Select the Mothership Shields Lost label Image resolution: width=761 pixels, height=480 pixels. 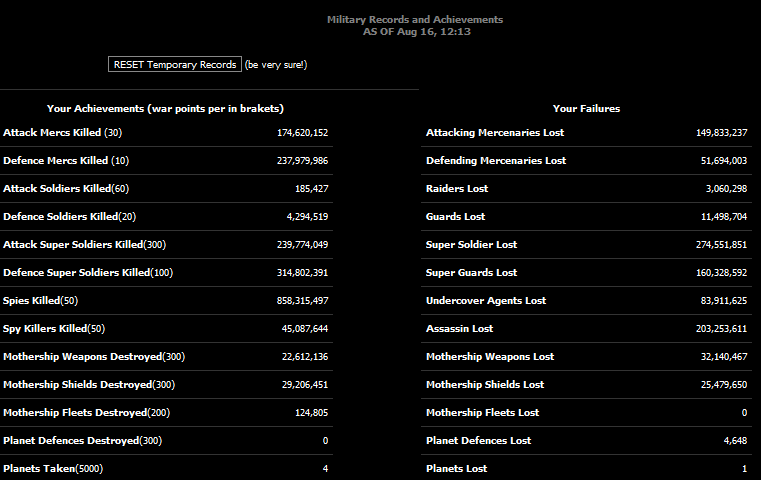pos(485,384)
